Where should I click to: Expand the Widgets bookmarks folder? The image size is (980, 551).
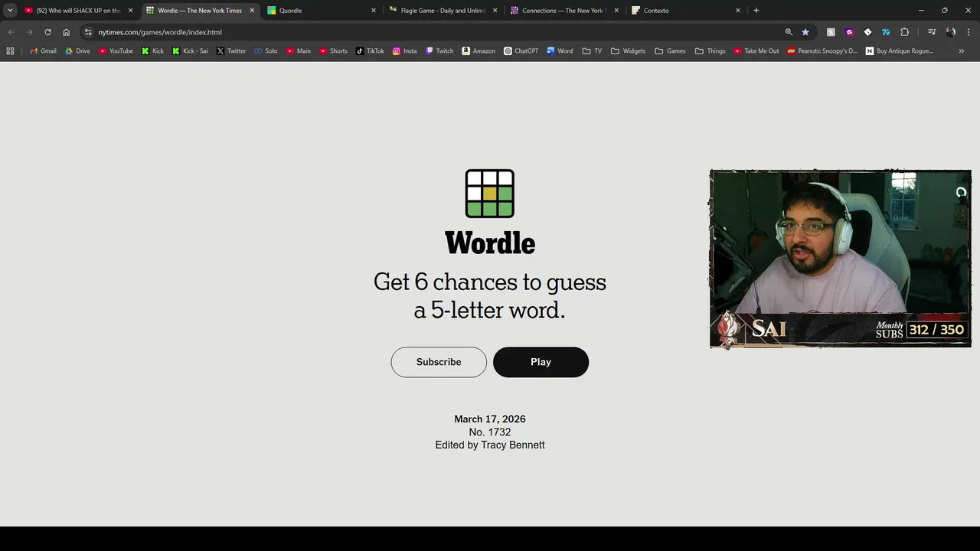click(628, 51)
